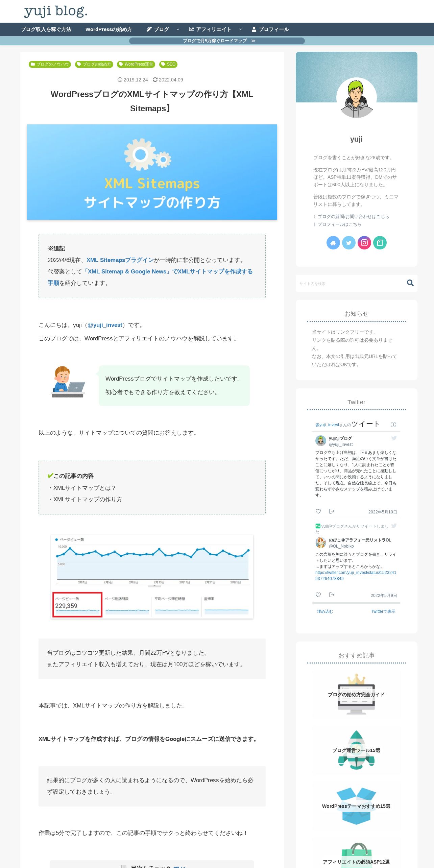Click the Twitter widget info icon
Screen dimensions: 434x868
393,425
